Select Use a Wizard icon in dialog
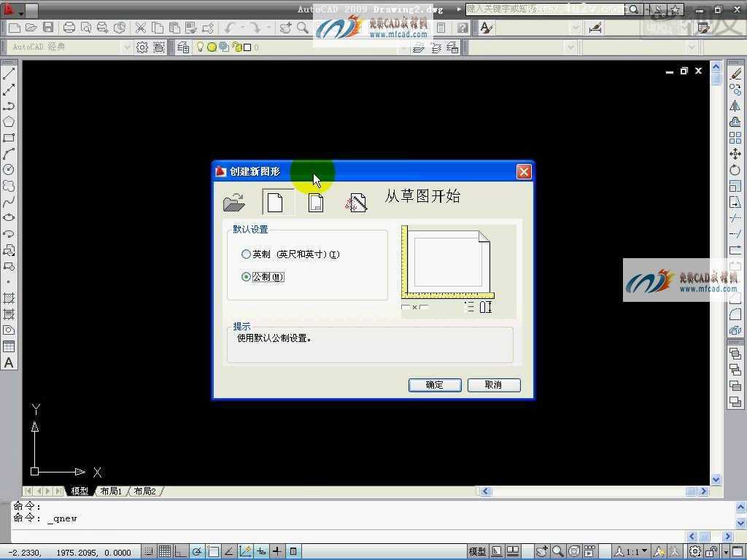 coord(356,203)
